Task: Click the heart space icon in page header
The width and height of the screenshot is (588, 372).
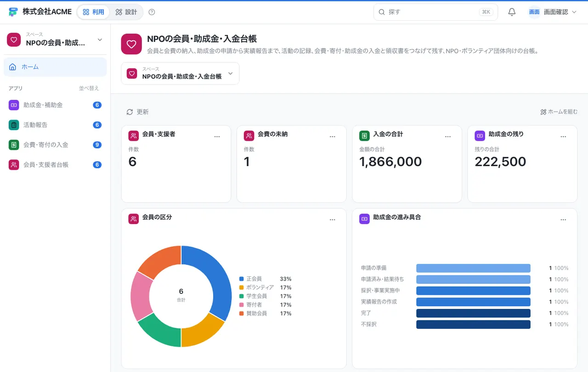Action: click(x=131, y=44)
